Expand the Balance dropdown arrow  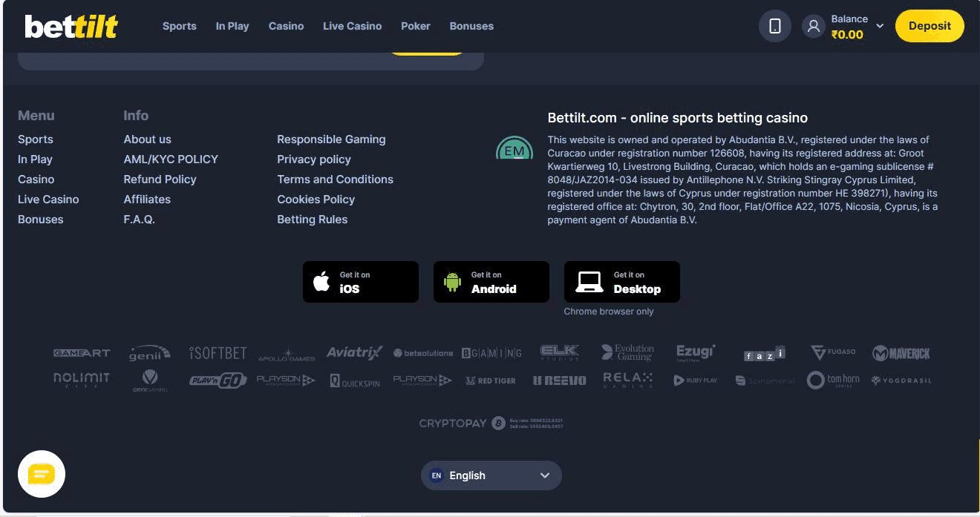[x=880, y=26]
